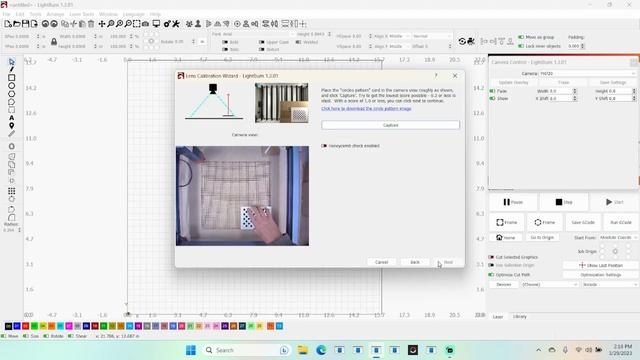This screenshot has height=360, width=640.
Task: Click the help question mark in wizard
Action: [x=436, y=76]
